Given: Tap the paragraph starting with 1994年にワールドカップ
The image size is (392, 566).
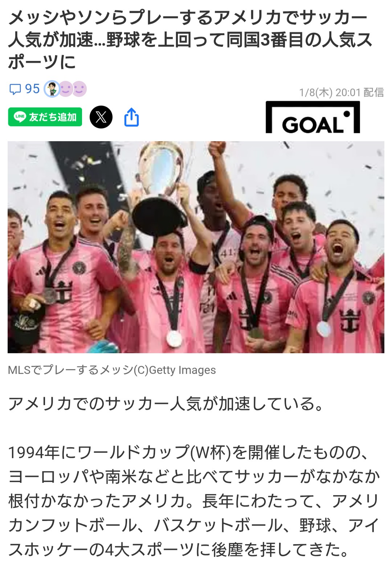Looking at the screenshot, I should tap(194, 501).
